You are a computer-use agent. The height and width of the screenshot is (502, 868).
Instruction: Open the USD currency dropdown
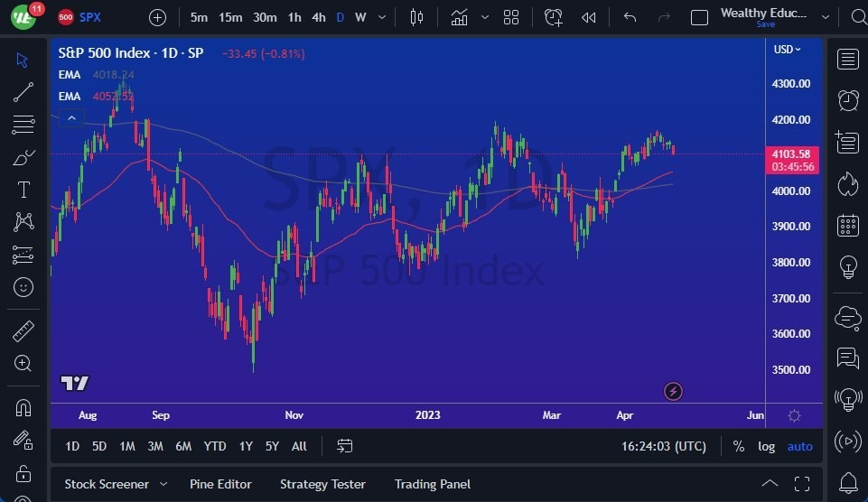tap(787, 50)
